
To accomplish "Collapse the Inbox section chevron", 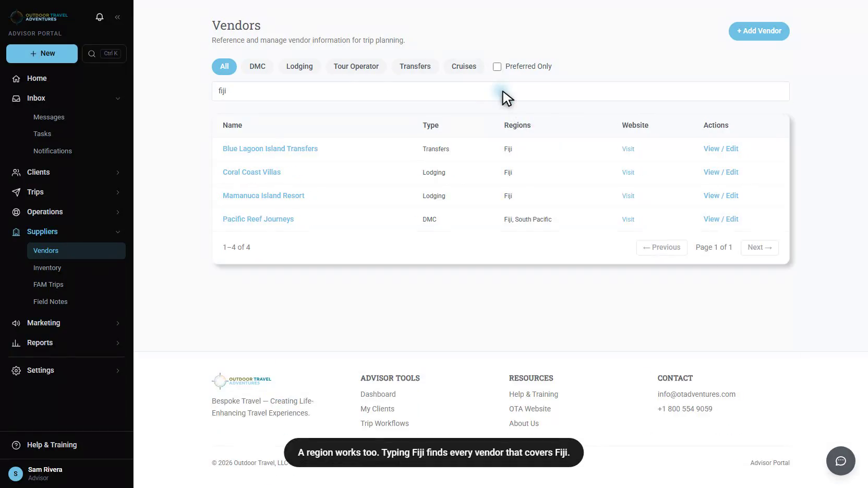I will click(x=118, y=99).
